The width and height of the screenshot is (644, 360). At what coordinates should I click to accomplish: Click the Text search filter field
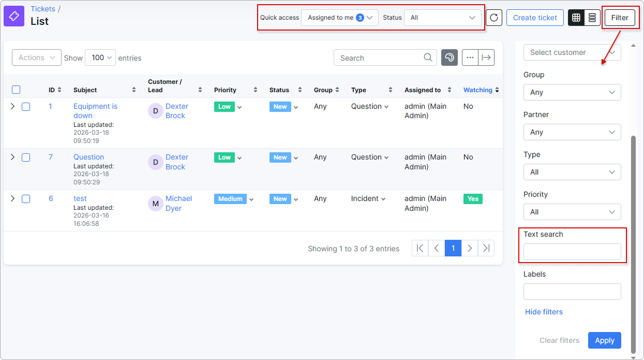point(572,252)
